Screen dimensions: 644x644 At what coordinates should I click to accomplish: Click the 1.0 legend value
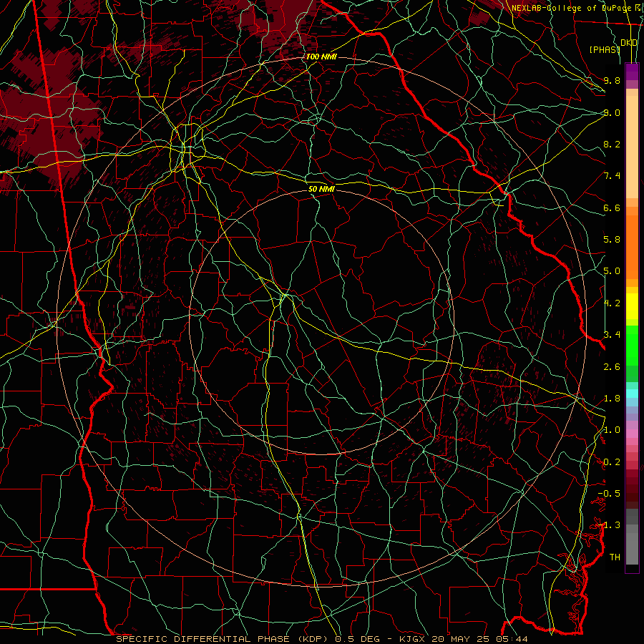pyautogui.click(x=612, y=430)
